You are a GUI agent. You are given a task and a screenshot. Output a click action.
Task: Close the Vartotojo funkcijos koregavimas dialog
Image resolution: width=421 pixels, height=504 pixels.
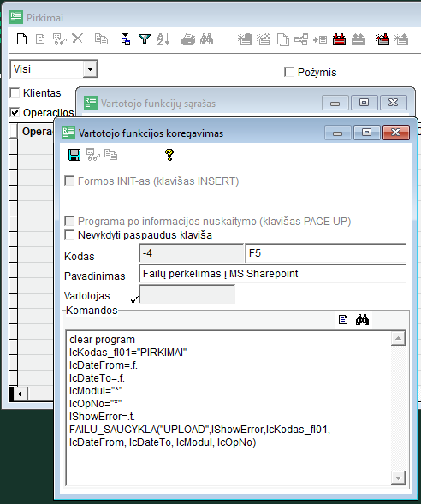[396, 133]
